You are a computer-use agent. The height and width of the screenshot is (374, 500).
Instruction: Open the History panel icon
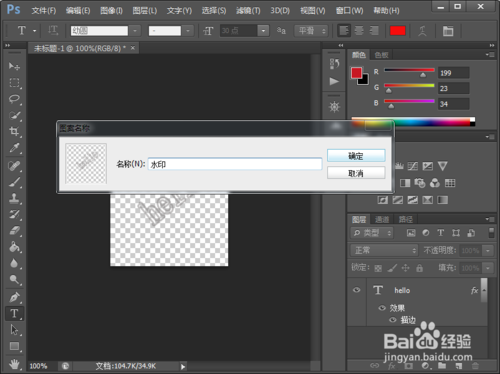tap(334, 63)
